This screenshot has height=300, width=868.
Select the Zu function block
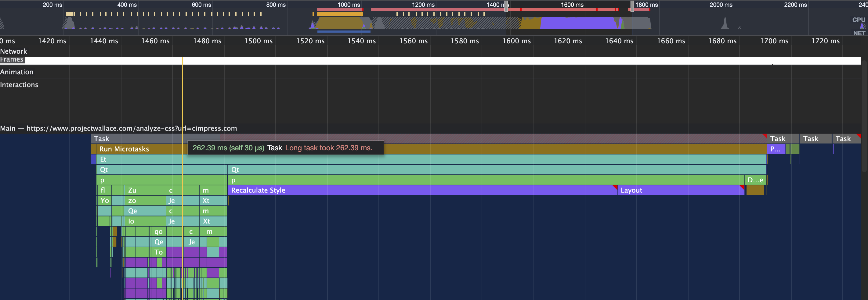145,190
